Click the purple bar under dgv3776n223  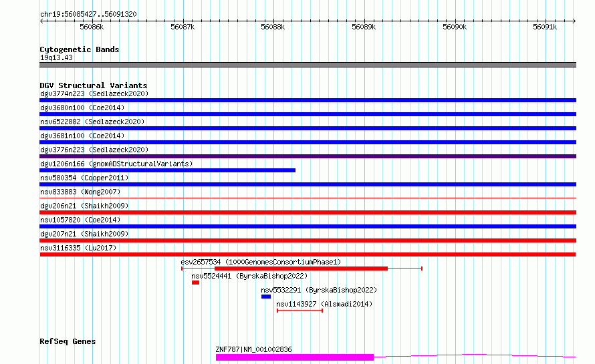tap(308, 156)
